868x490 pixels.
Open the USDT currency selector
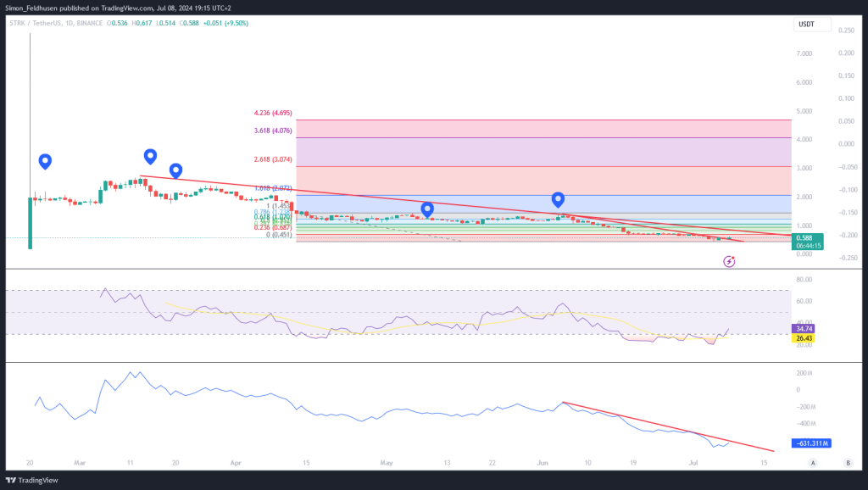point(812,25)
